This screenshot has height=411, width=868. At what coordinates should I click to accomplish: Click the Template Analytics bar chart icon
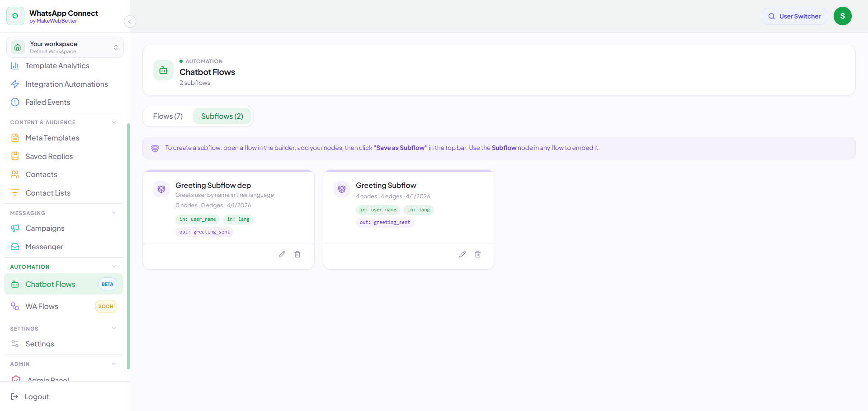15,66
